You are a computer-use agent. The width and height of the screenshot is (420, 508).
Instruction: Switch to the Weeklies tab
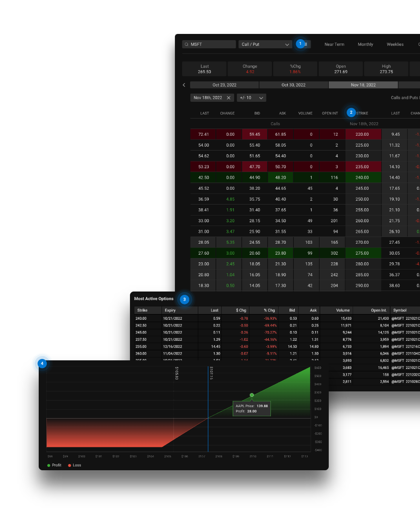tap(395, 44)
